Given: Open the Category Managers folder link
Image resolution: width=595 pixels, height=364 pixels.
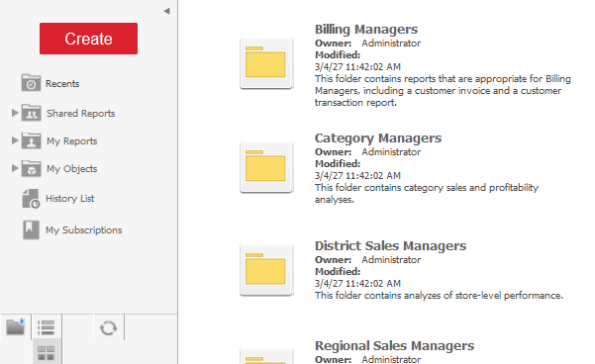Looking at the screenshot, I should [378, 138].
